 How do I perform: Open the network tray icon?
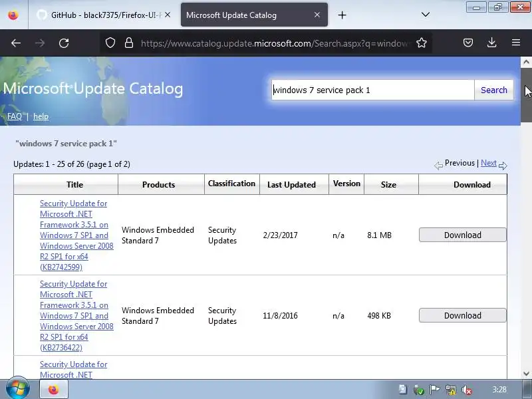pos(451,390)
